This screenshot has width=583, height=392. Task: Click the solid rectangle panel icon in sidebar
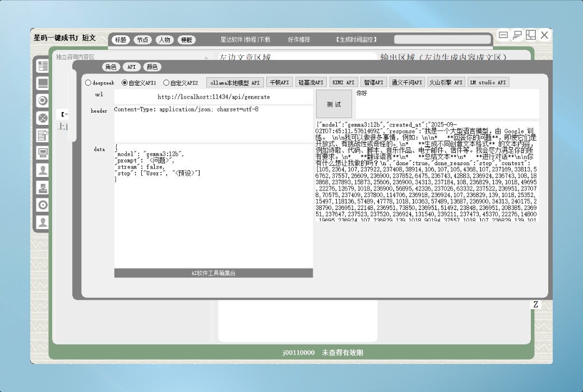42,83
